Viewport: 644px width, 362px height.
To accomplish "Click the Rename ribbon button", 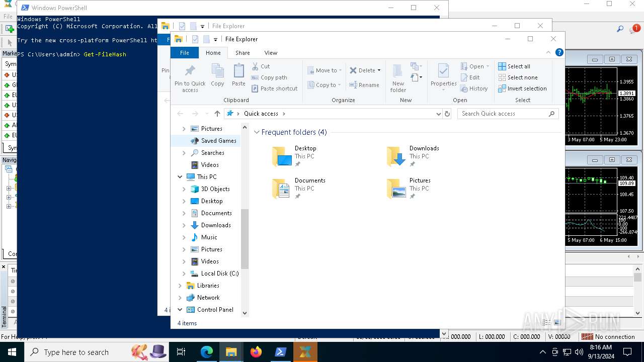I will point(364,85).
